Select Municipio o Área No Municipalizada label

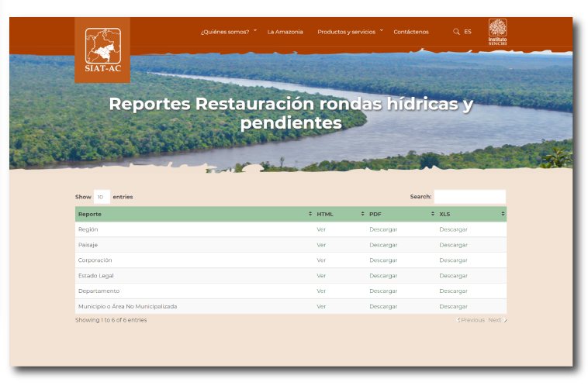tap(127, 306)
